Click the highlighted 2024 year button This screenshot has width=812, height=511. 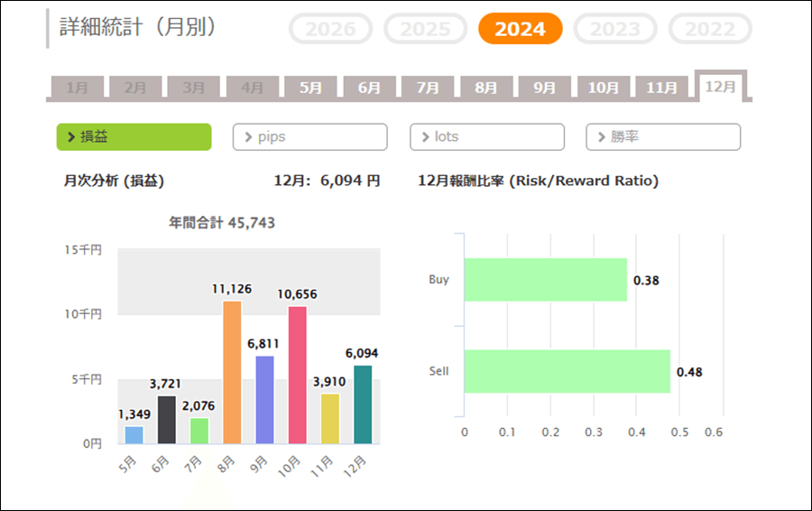[520, 29]
